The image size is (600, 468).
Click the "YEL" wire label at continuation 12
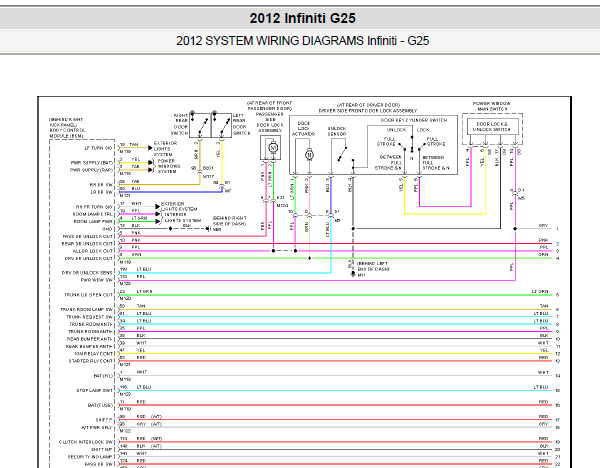(x=544, y=350)
